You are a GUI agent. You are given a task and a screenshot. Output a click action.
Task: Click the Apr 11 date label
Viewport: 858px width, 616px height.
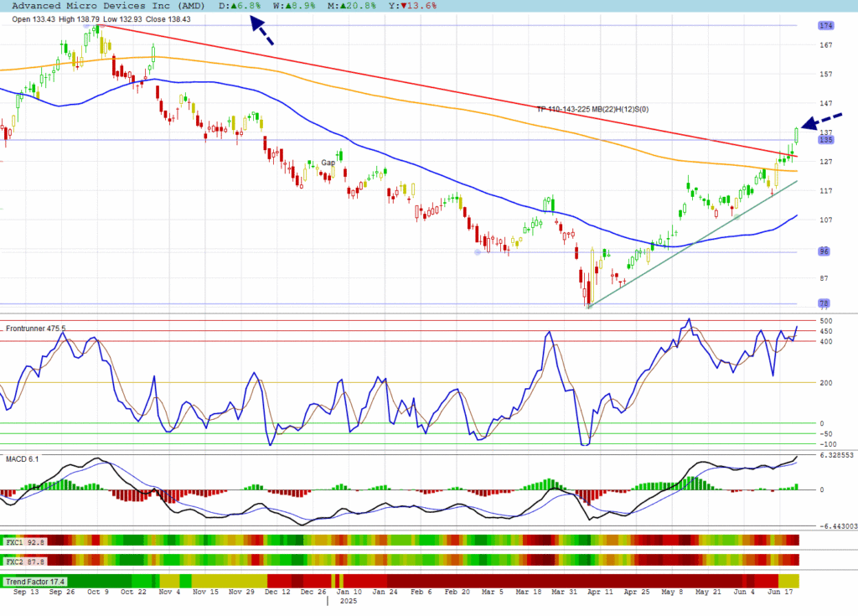point(600,592)
